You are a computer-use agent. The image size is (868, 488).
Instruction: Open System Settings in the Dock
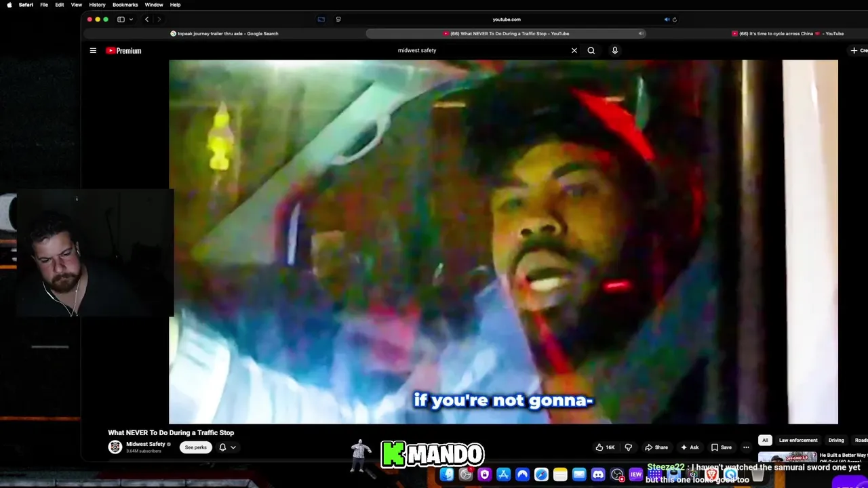pyautogui.click(x=466, y=474)
